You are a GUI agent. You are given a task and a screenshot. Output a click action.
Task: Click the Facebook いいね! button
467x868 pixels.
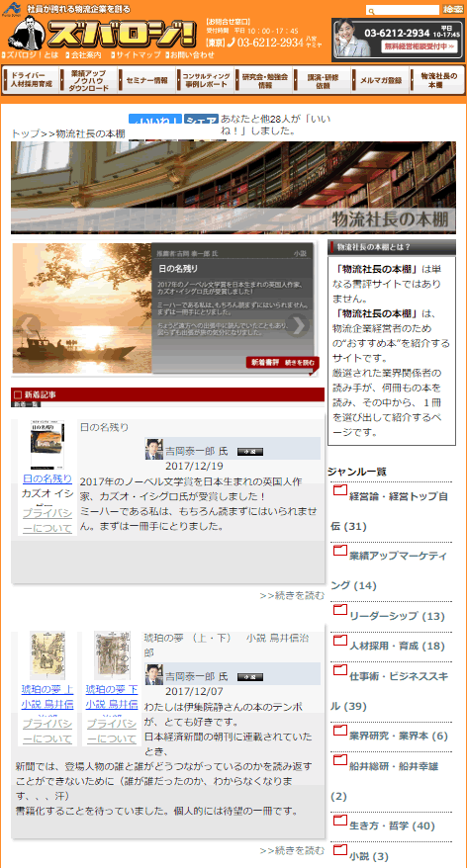pos(155,121)
